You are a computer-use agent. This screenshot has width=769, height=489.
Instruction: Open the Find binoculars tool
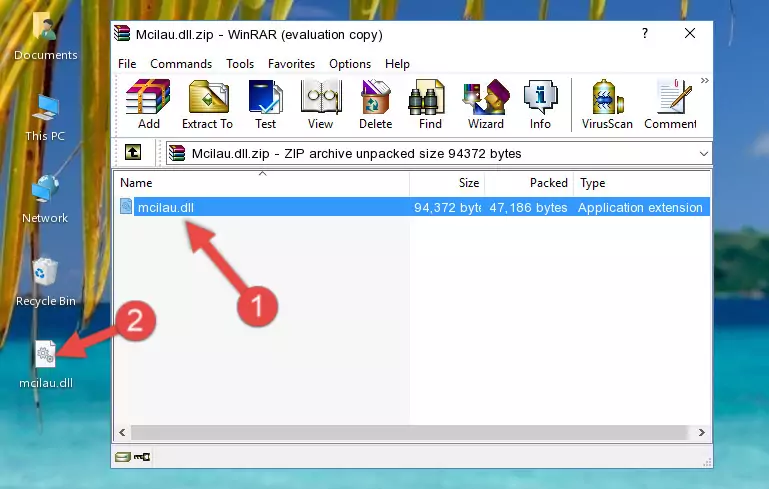(430, 104)
